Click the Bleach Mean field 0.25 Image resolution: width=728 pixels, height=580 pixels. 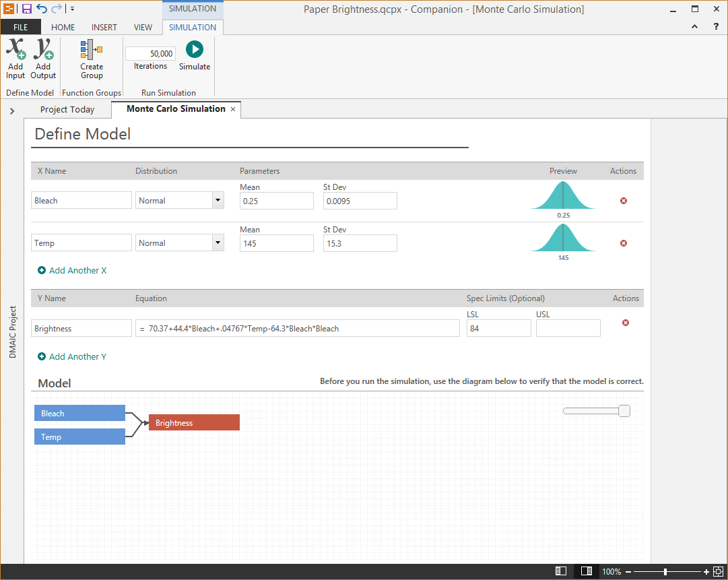click(277, 201)
